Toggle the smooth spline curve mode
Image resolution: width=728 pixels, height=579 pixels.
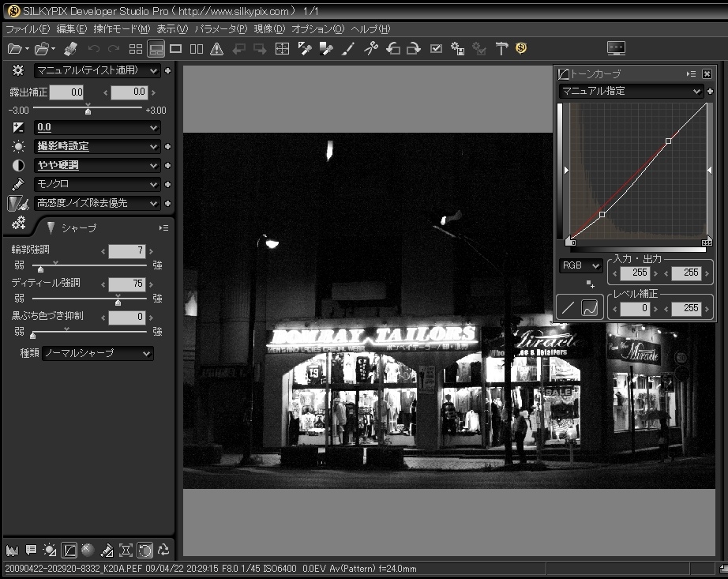point(591,308)
